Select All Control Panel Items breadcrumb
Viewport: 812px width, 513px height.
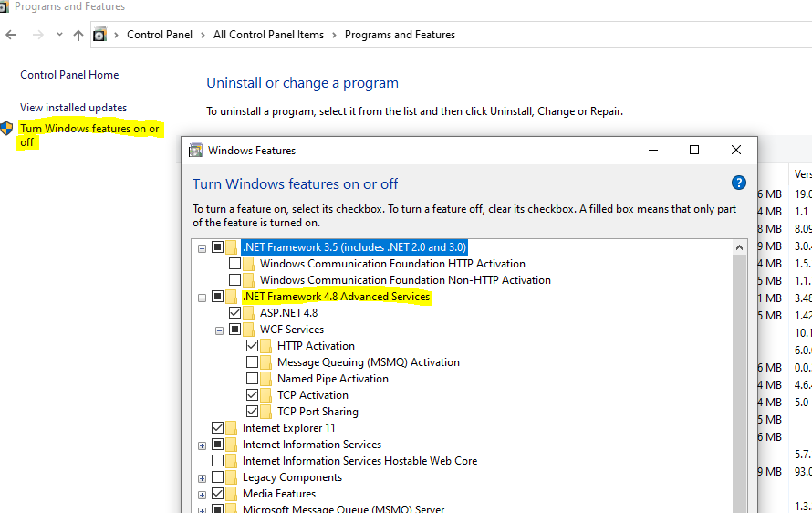point(268,35)
